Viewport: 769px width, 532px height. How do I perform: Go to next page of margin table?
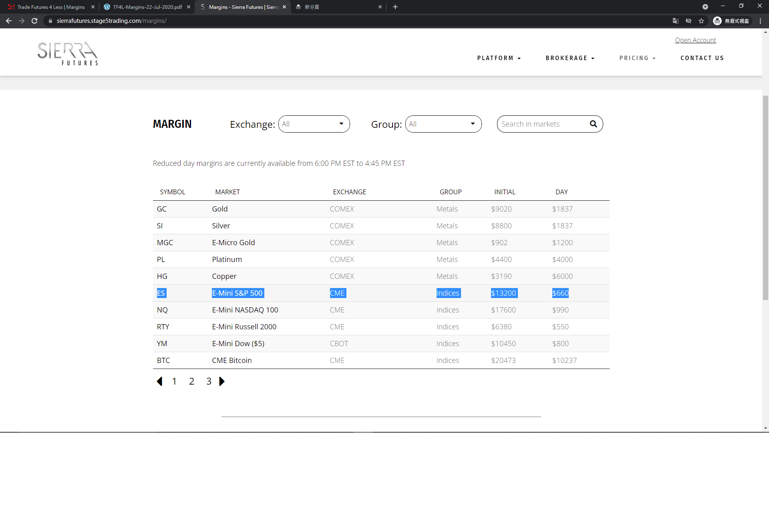[222, 381]
